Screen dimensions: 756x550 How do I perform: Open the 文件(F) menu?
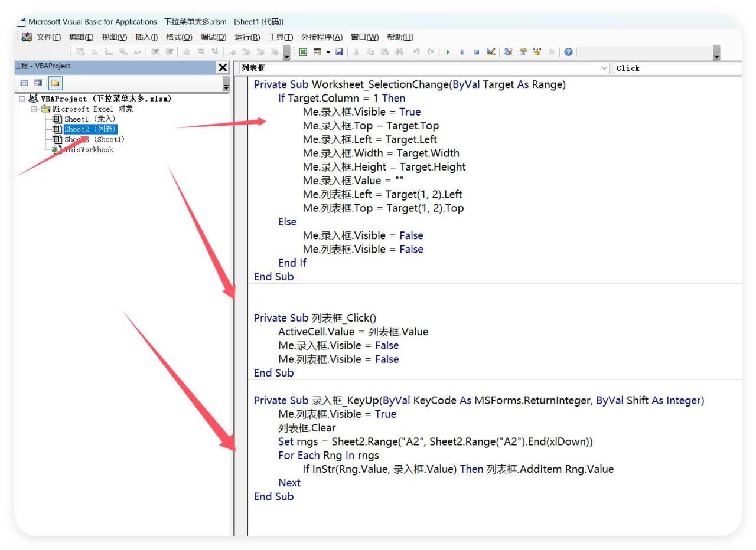pos(48,37)
